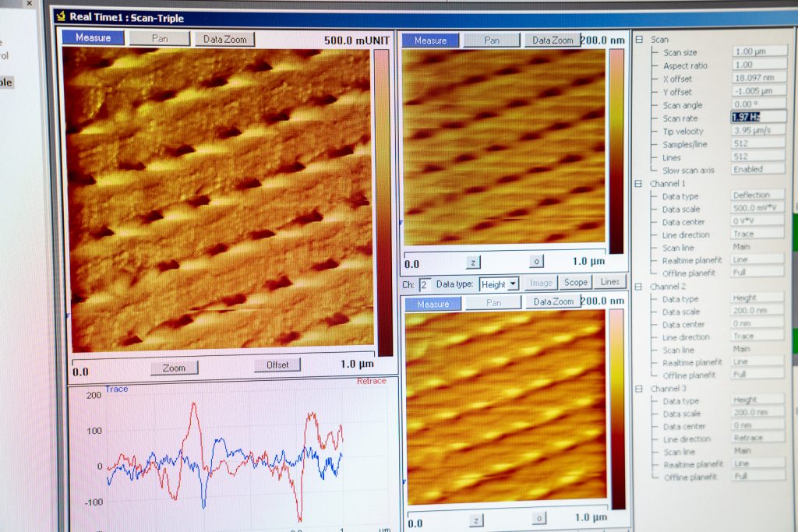Click the Scan size value 1.00 µm

[x=759, y=51]
